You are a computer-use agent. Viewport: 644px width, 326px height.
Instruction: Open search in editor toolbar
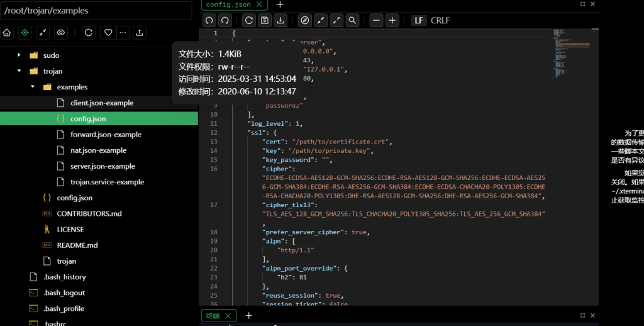(x=352, y=21)
